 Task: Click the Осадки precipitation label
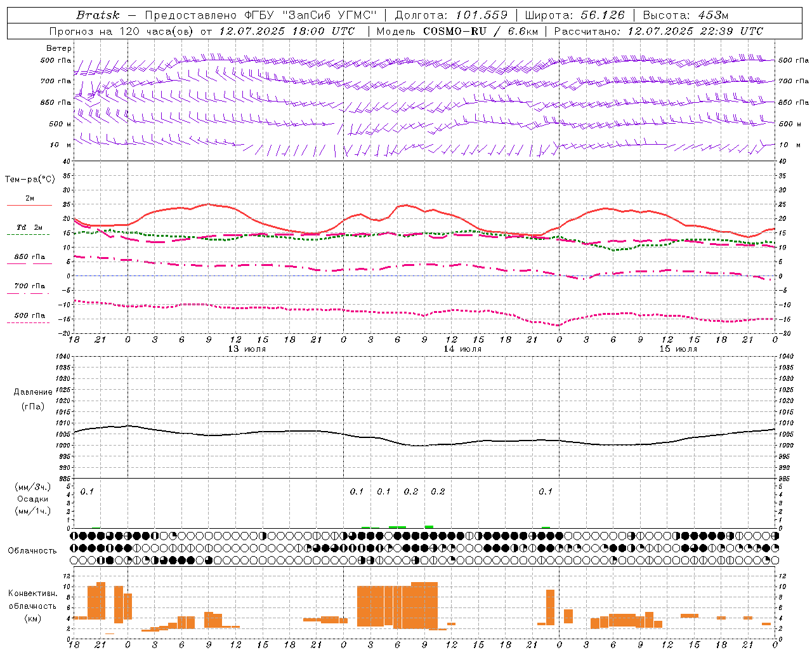(x=33, y=499)
